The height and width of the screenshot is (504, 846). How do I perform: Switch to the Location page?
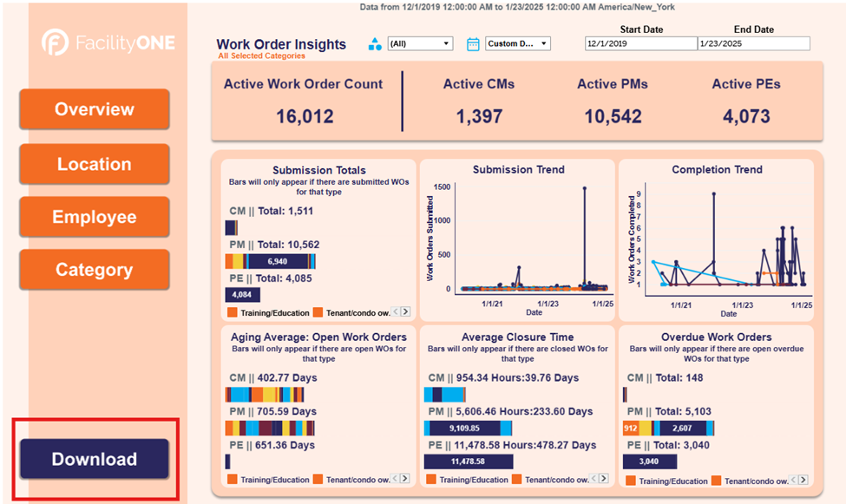[95, 164]
